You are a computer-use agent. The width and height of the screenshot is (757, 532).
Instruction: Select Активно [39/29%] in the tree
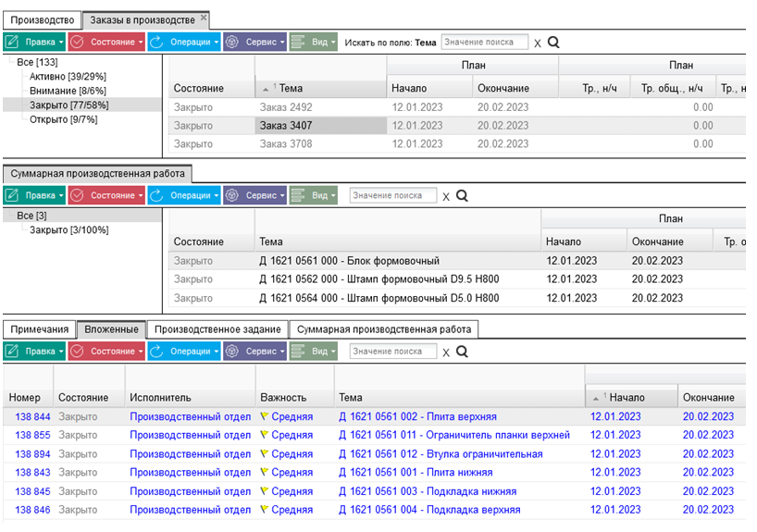click(x=68, y=76)
